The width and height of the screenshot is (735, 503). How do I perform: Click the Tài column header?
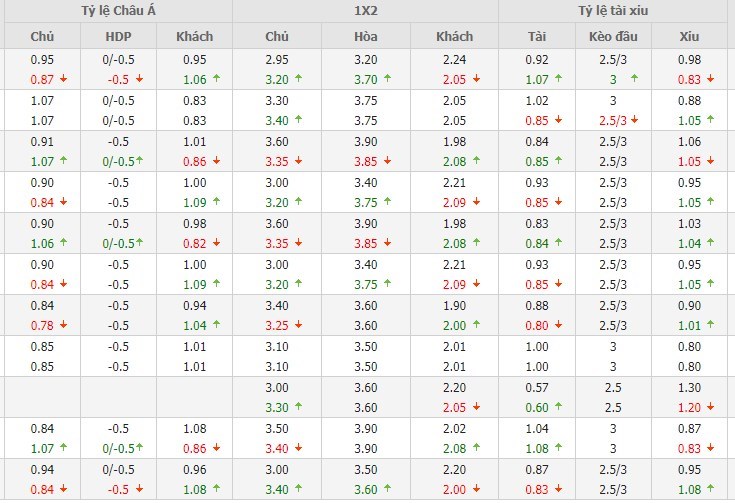pyautogui.click(x=537, y=37)
